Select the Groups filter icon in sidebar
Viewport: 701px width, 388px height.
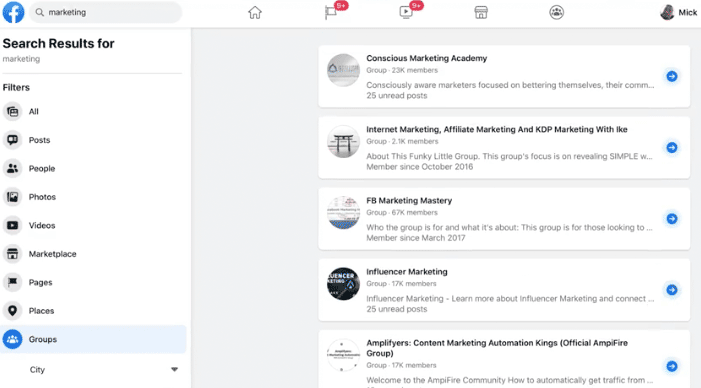tap(13, 339)
